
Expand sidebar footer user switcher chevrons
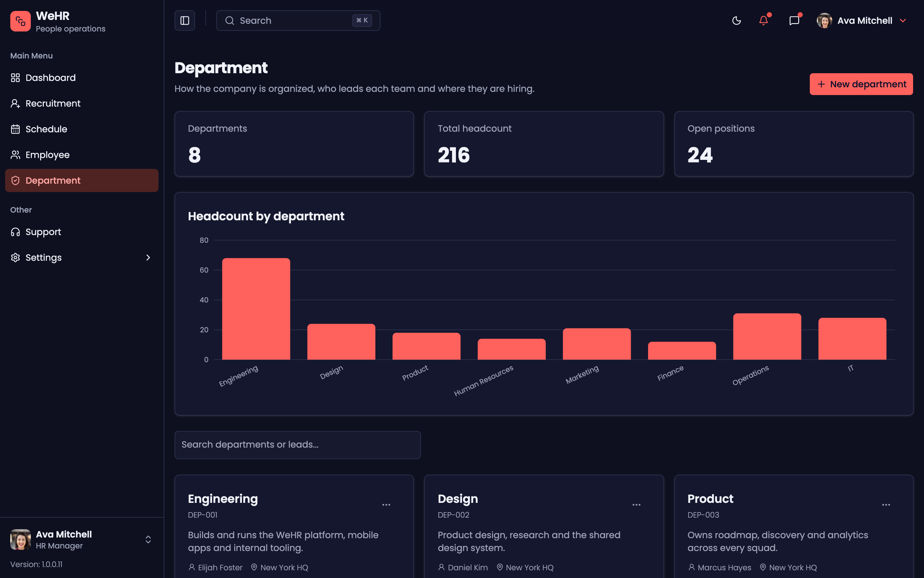(x=148, y=539)
